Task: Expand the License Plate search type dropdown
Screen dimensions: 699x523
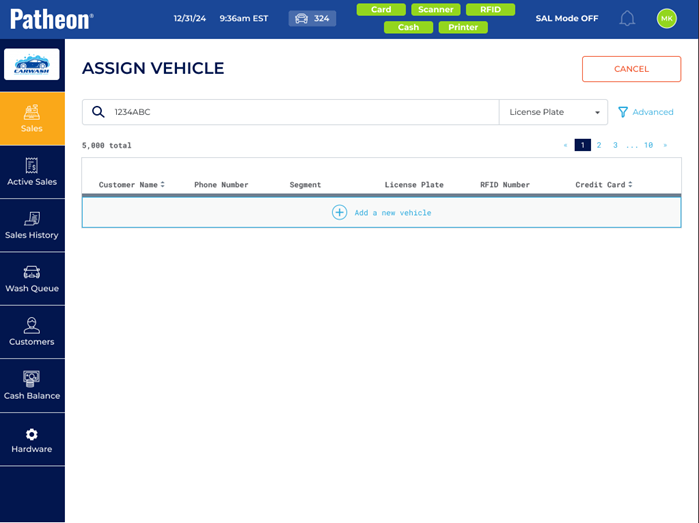Action: pyautogui.click(x=553, y=112)
